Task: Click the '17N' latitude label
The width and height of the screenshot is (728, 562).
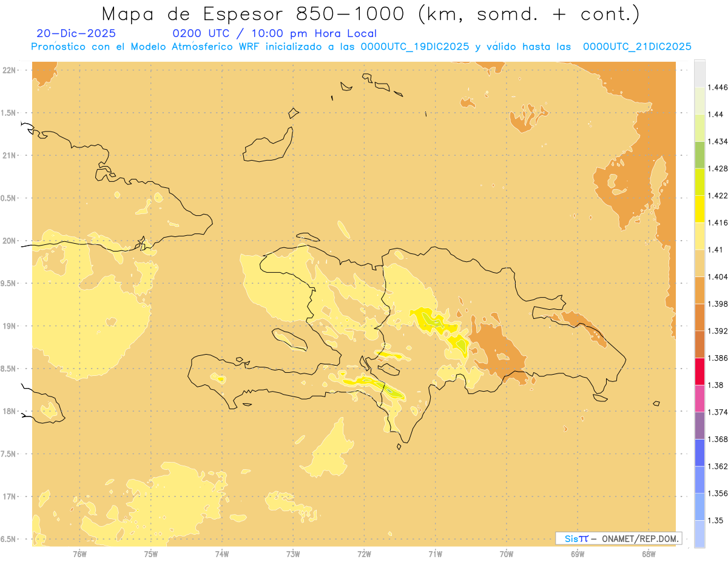Action: click(x=10, y=497)
